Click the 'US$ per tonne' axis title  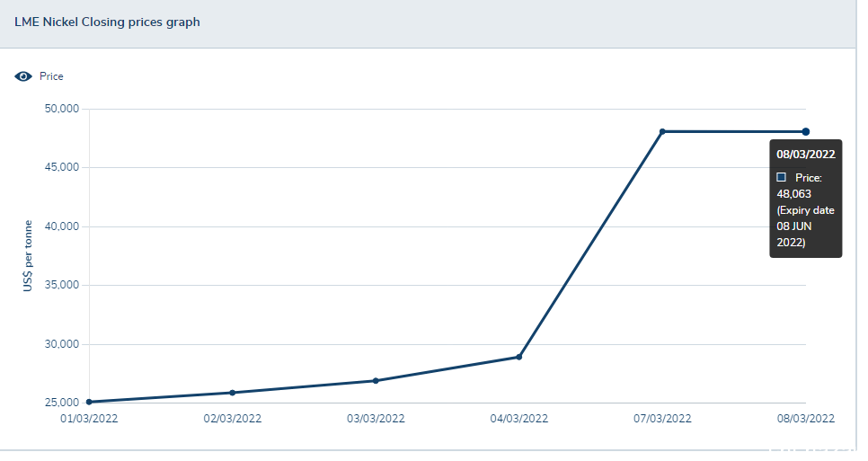[28, 256]
